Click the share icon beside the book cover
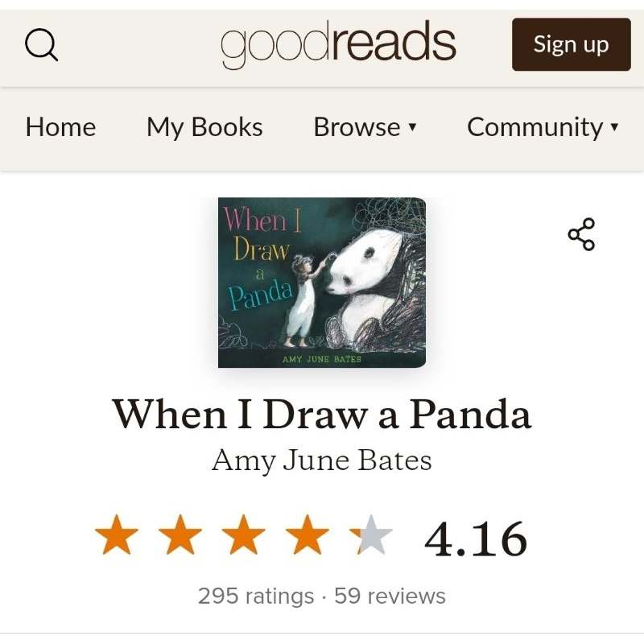The height and width of the screenshot is (644, 644). (x=581, y=234)
